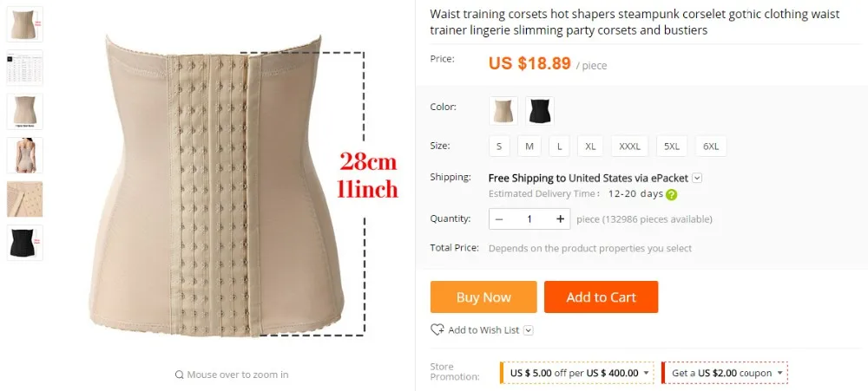Open the US $2.00 coupon dropdown
This screenshot has width=868, height=391.
click(x=780, y=373)
